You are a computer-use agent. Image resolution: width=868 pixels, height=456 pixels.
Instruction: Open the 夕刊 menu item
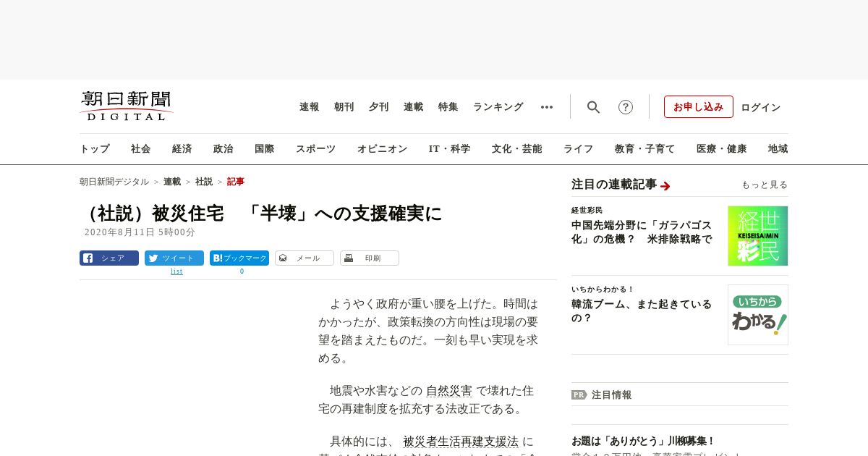[379, 107]
